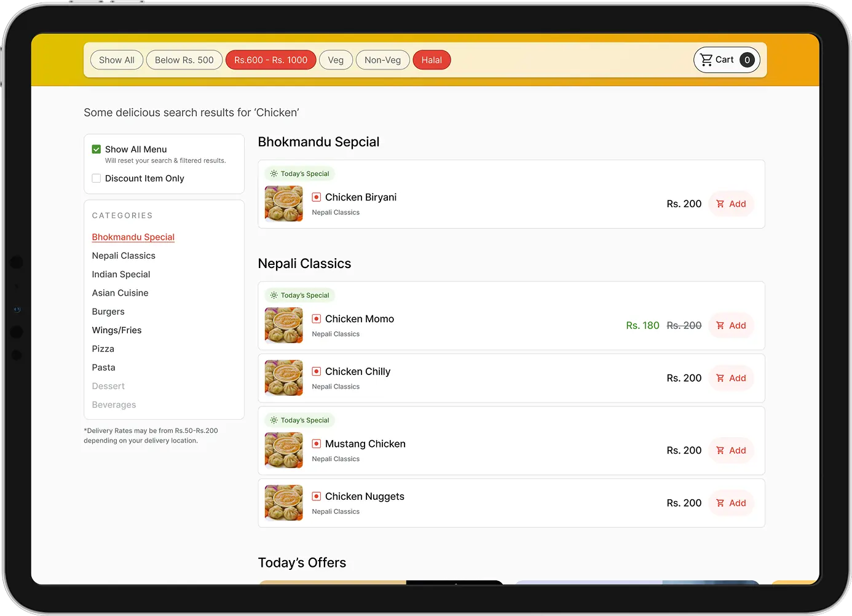This screenshot has width=852, height=616.
Task: Select Nepali Classics category in sidebar
Action: click(x=124, y=256)
